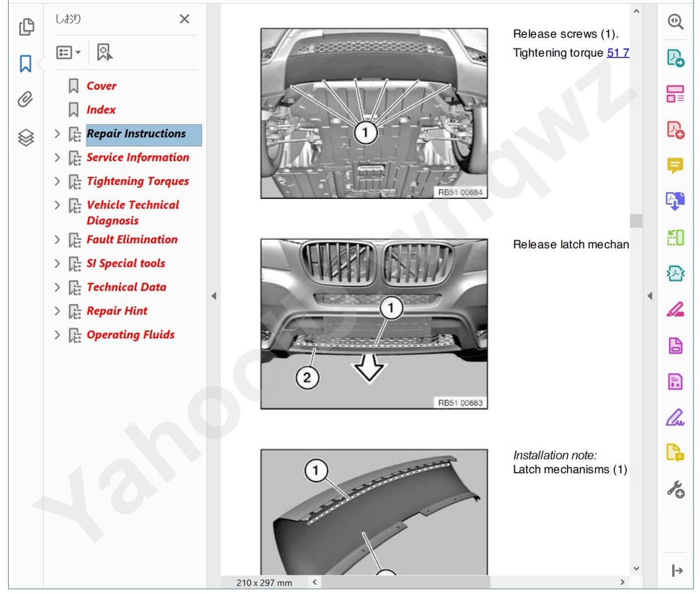This screenshot has width=700, height=594.
Task: Collapse the left navigation pane arrow
Action: pos(213,296)
